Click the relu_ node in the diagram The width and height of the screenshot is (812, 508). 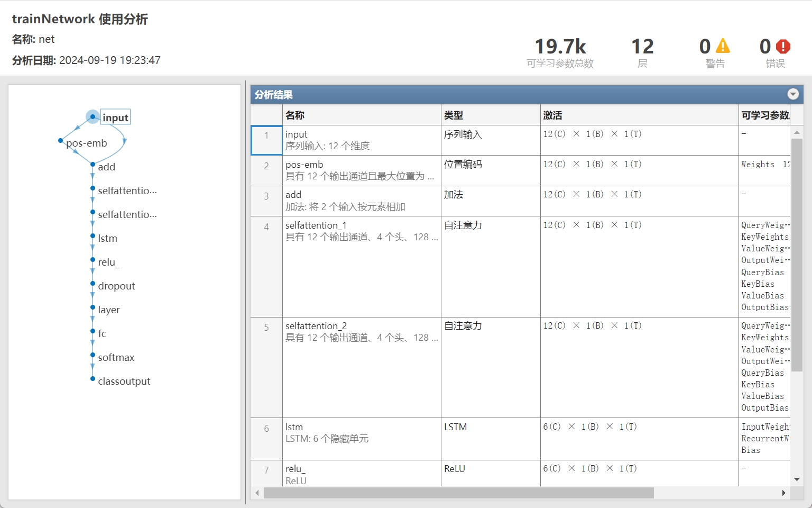pos(108,262)
